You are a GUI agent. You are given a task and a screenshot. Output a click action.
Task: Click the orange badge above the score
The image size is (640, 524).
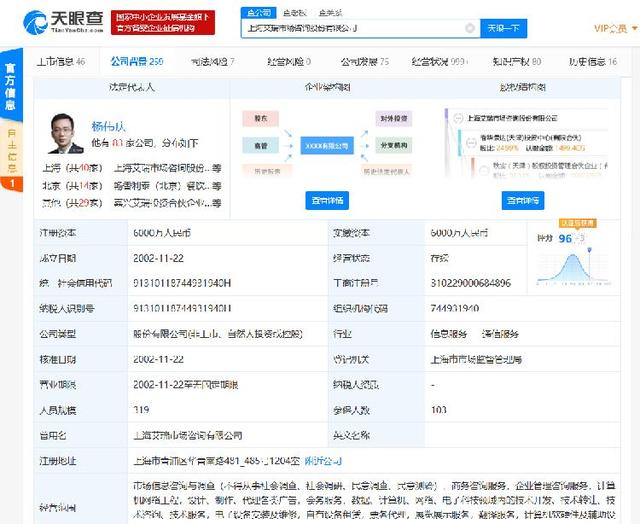(x=578, y=223)
